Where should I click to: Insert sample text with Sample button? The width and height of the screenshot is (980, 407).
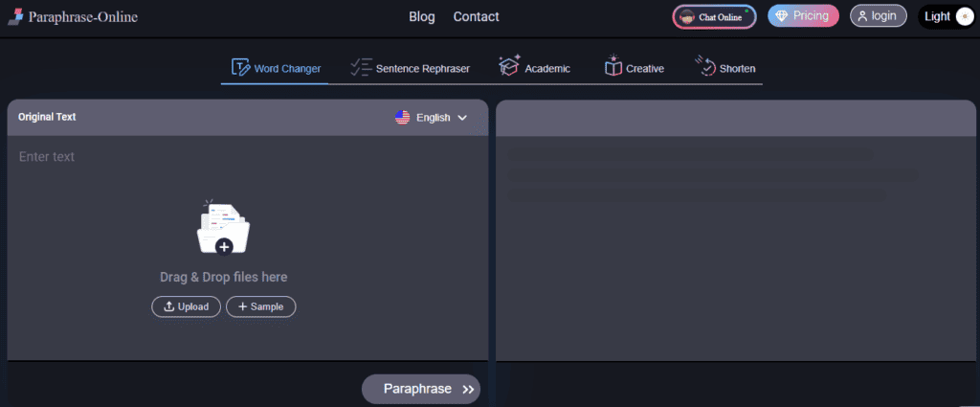261,306
